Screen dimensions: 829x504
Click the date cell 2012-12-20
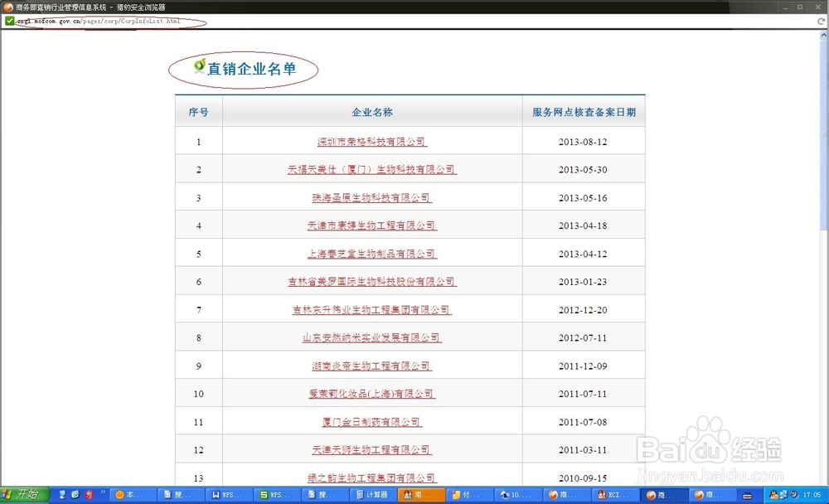tap(583, 310)
